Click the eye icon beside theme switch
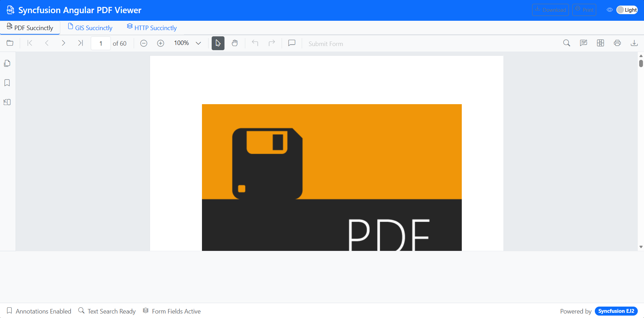This screenshot has height=318, width=644. pos(610,10)
